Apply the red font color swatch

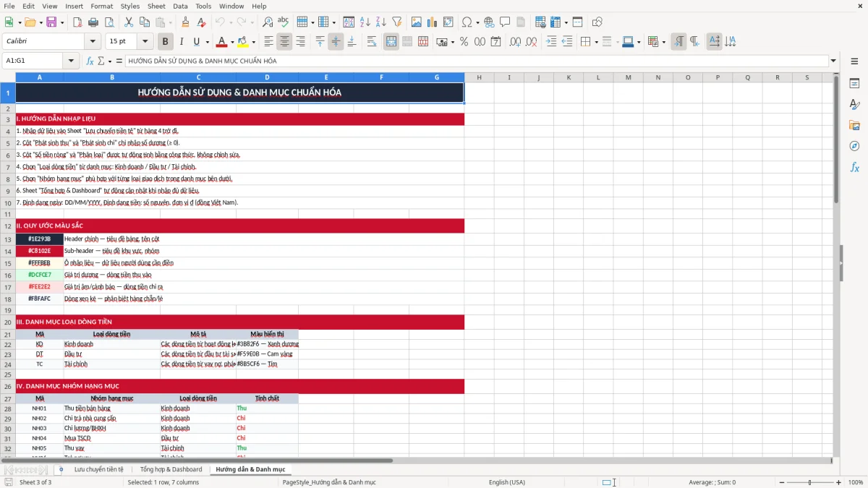point(222,42)
